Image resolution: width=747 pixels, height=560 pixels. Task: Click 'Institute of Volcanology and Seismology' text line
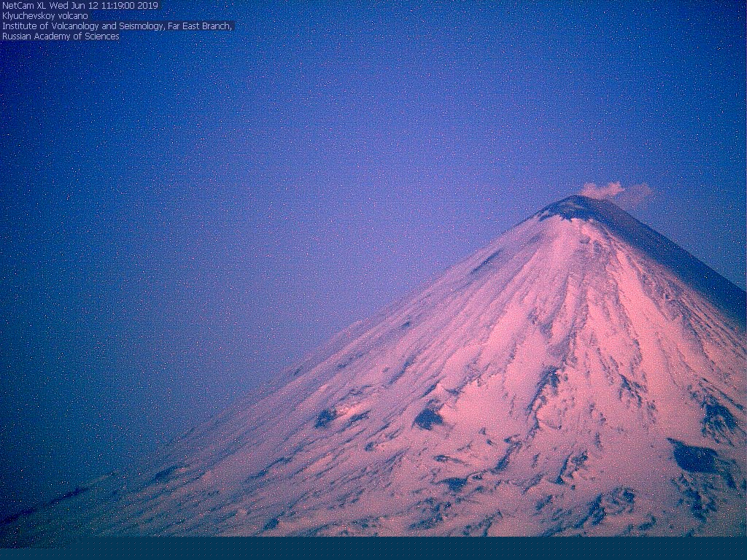[117, 26]
